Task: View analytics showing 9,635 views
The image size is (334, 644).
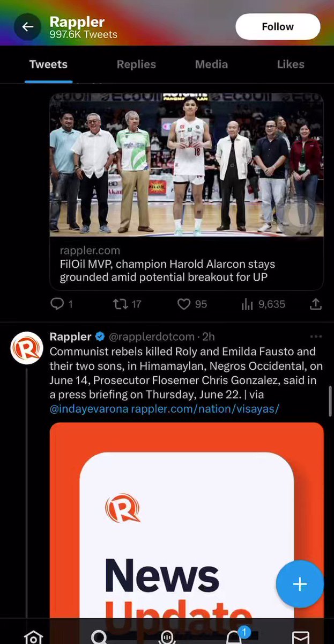Action: [x=263, y=304]
